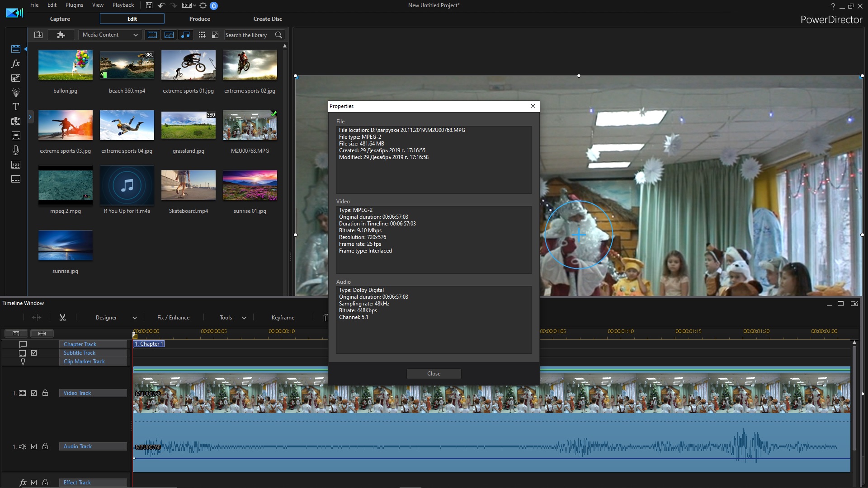Toggle Audio Track enable checkbox
Viewport: 868px width, 488px height.
click(34, 446)
